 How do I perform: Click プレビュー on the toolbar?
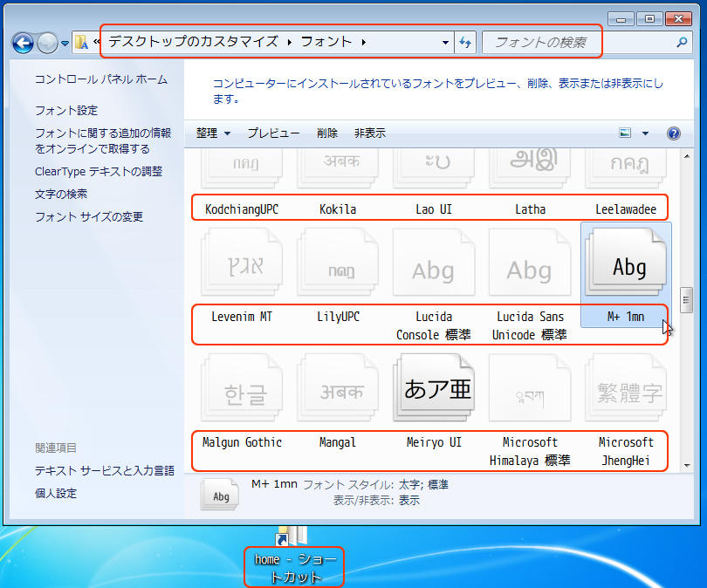273,133
